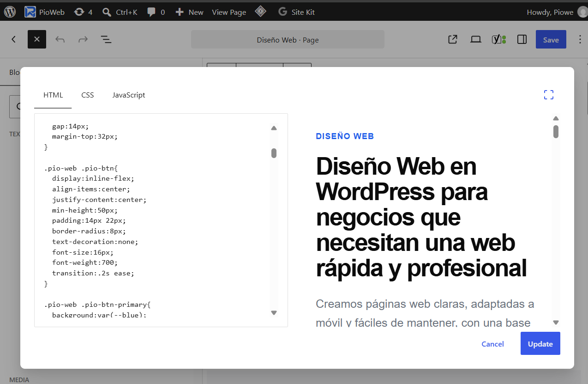The height and width of the screenshot is (384, 588).
Task: Click the preview pane scrollbar thumb
Action: tap(556, 132)
